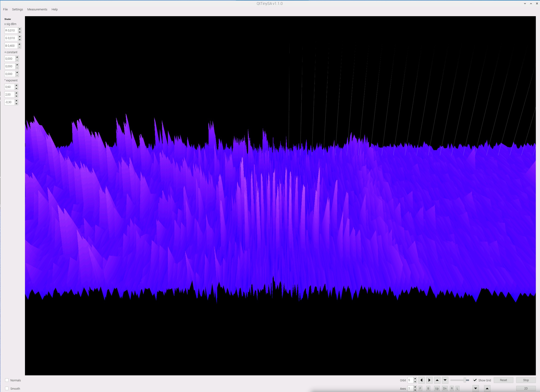Switch to the 2D view button
The image size is (540, 392).
[x=526, y=389]
